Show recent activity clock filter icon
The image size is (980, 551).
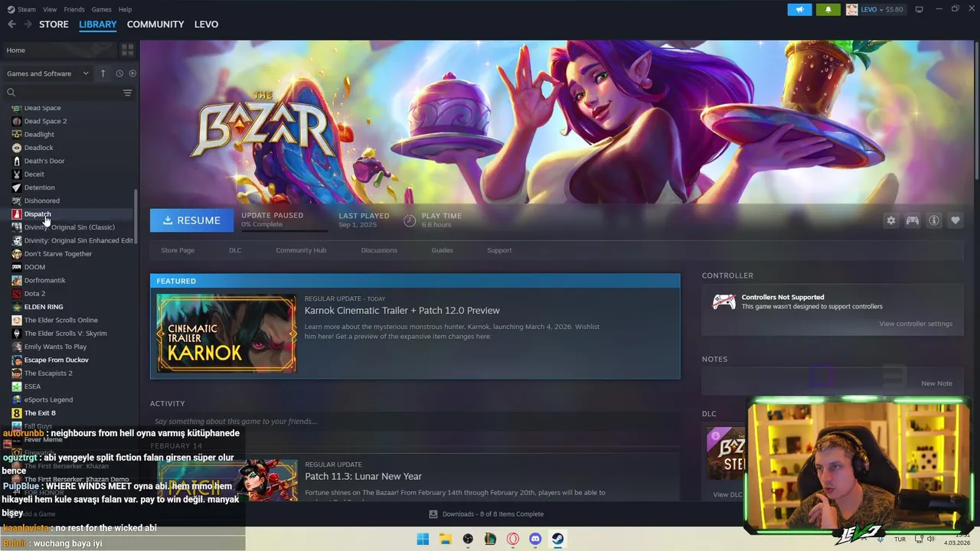119,73
